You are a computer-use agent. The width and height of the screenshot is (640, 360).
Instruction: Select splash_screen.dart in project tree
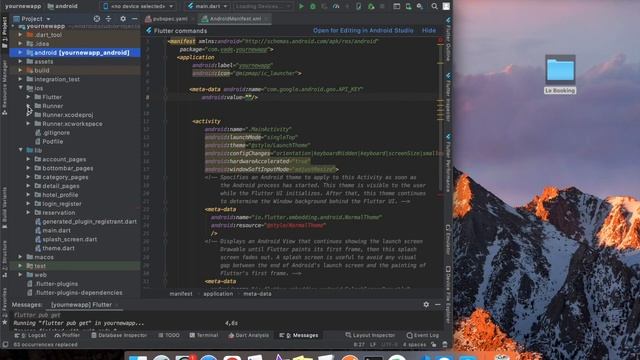coord(69,239)
